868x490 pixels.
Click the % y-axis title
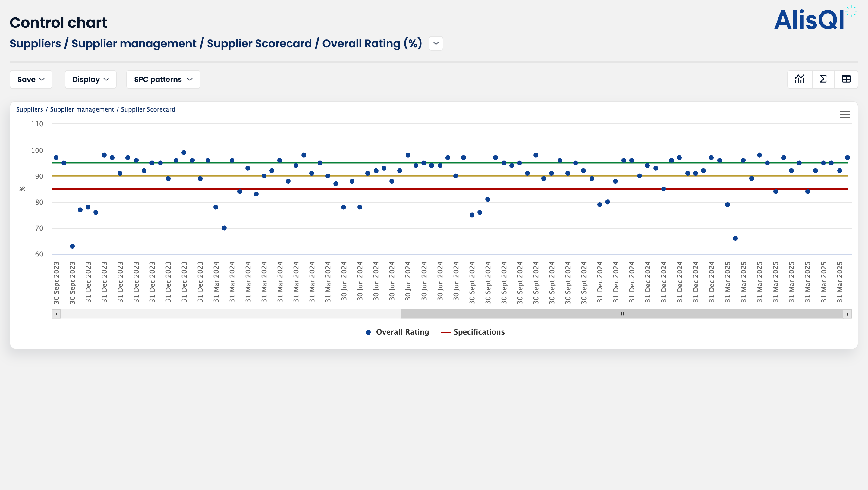22,189
